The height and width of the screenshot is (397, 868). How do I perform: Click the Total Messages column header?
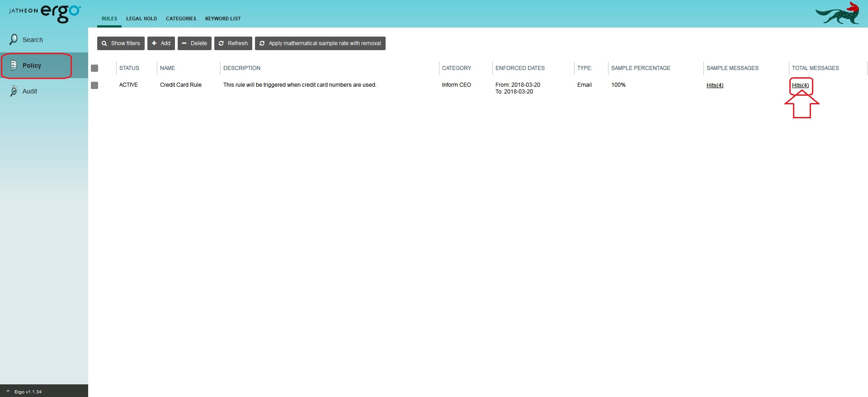click(816, 68)
